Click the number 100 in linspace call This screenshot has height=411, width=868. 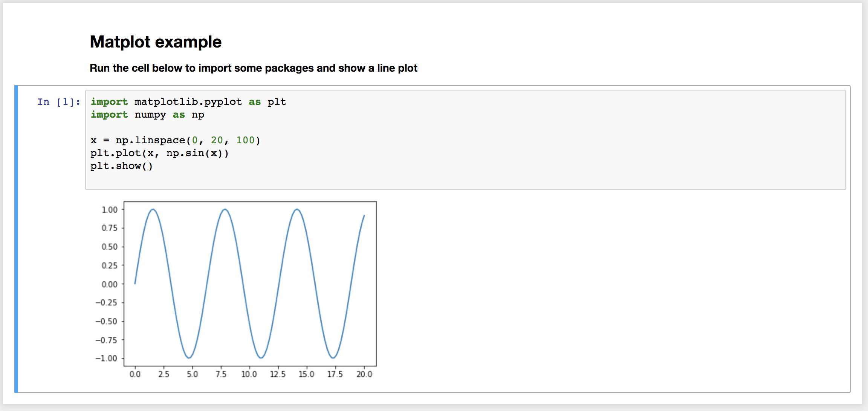[x=245, y=140]
